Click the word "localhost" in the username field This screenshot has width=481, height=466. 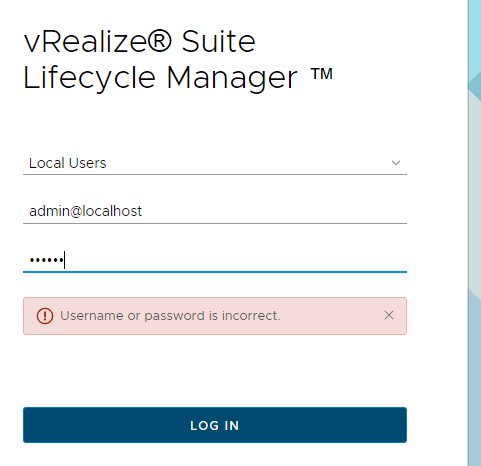(x=112, y=211)
